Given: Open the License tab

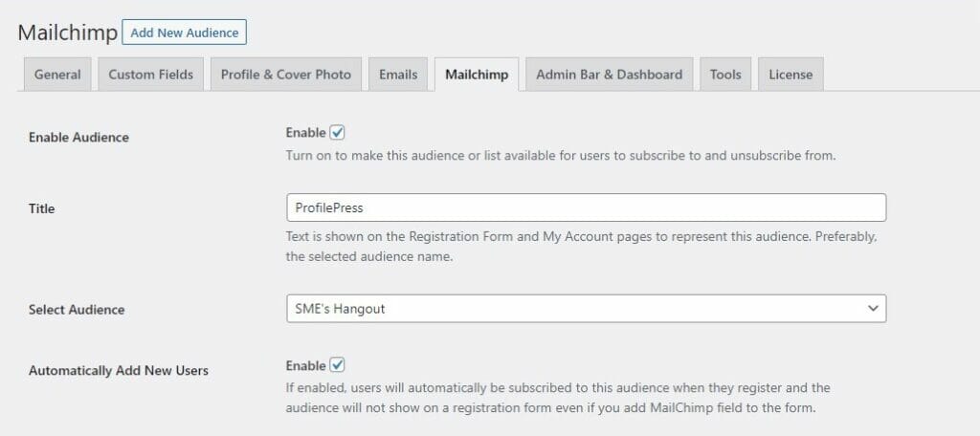Looking at the screenshot, I should [791, 75].
